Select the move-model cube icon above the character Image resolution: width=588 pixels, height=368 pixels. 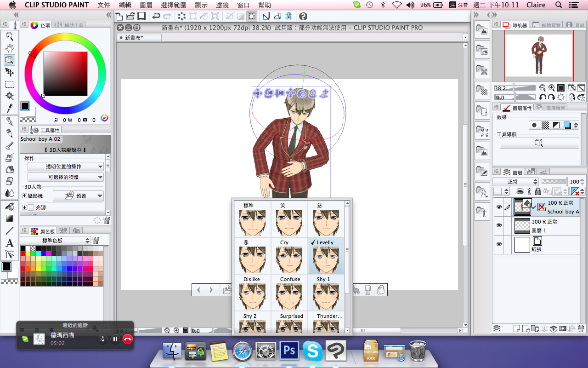click(290, 92)
